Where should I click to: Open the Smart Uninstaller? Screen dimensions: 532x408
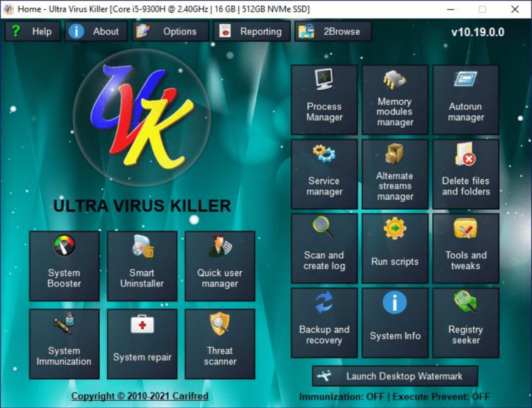142,266
